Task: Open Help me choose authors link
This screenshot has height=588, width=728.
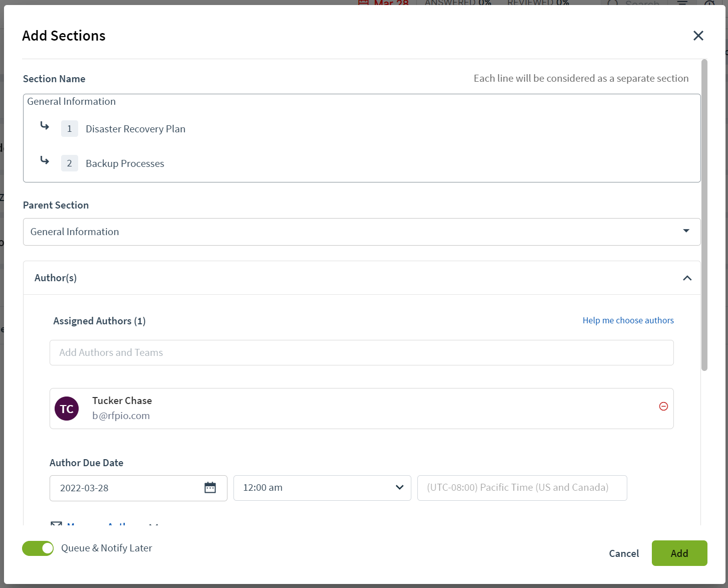Action: (628, 320)
